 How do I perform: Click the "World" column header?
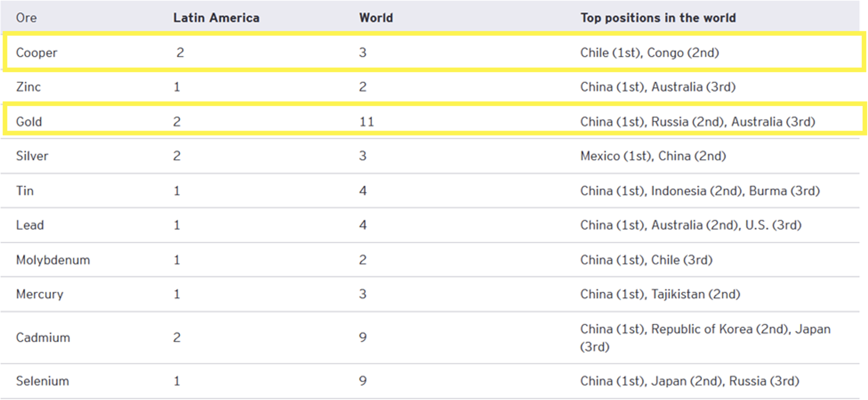376,18
